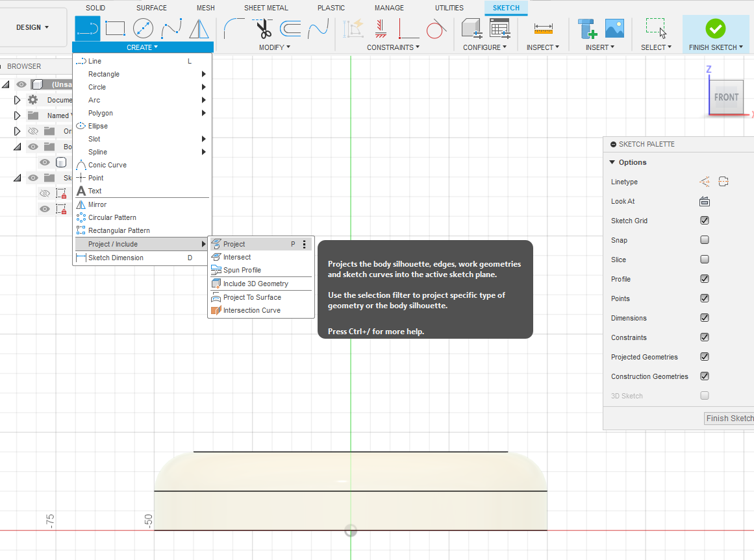Viewport: 754px width, 560px height.
Task: Toggle visibility eye of the Bodies folder
Action: pyautogui.click(x=33, y=147)
